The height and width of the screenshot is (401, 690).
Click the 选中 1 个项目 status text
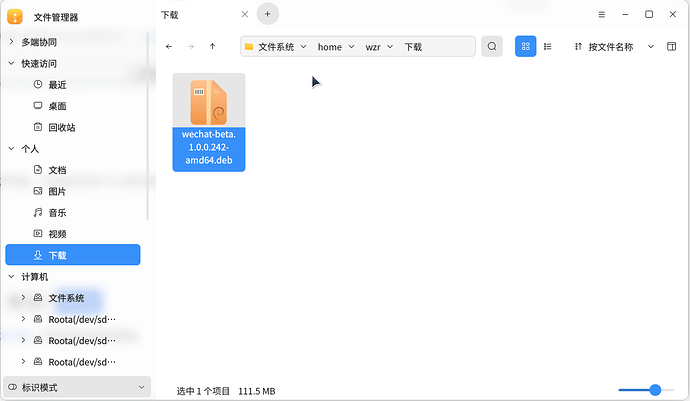[x=203, y=391]
